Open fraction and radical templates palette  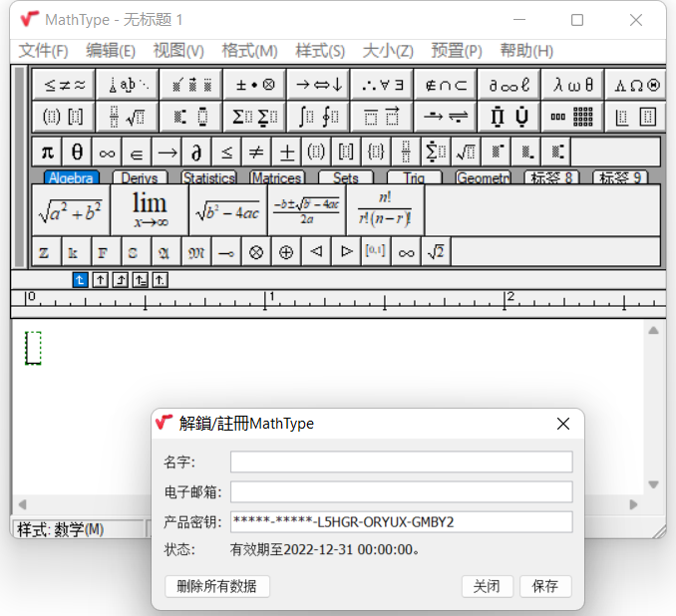128,117
